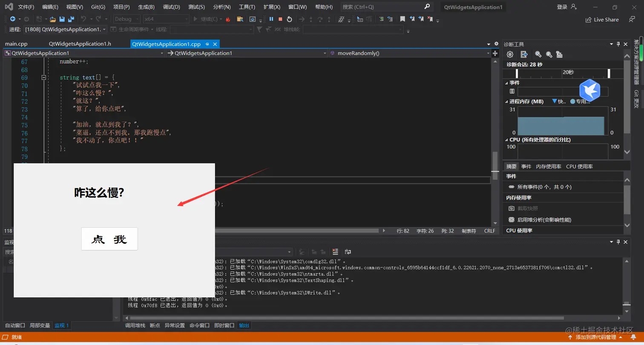Split the editor window with the splitter icon
This screenshot has height=345, width=644.
pos(495,53)
